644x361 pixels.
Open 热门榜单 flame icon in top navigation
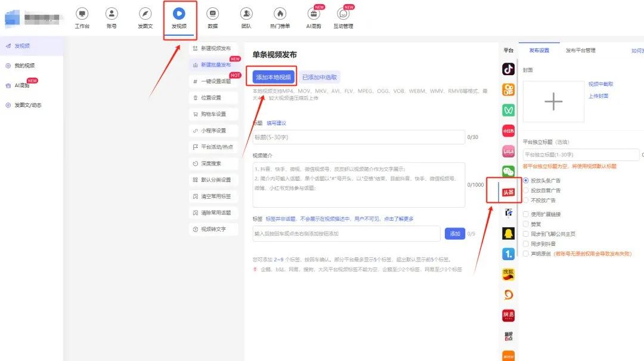coord(280,14)
